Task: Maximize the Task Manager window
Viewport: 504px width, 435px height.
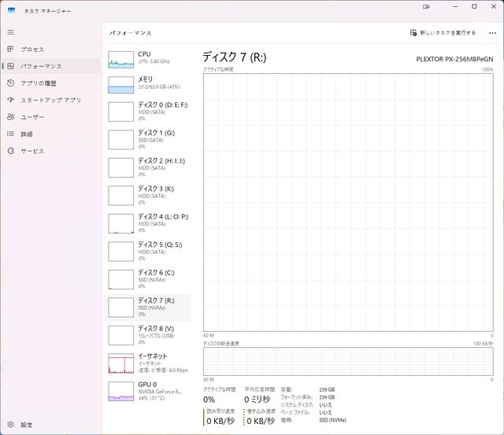Action: click(473, 6)
